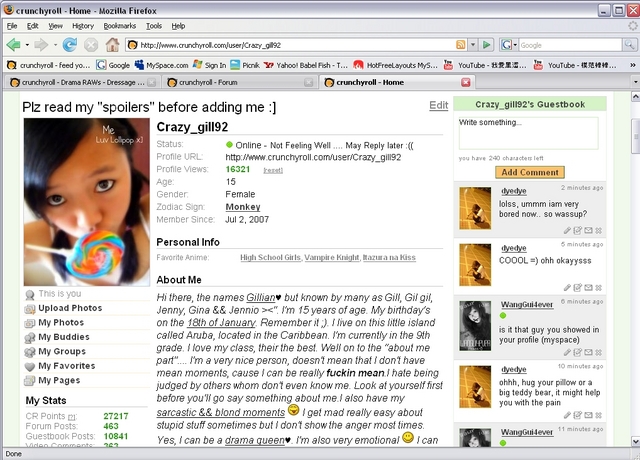Open the Home page icon
This screenshot has width=640, height=460.
click(x=112, y=44)
